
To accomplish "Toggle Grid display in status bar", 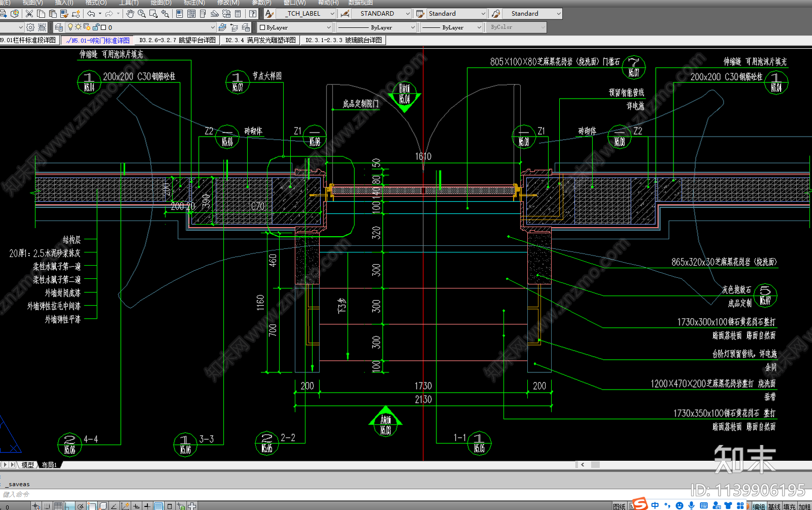I will coord(58,506).
